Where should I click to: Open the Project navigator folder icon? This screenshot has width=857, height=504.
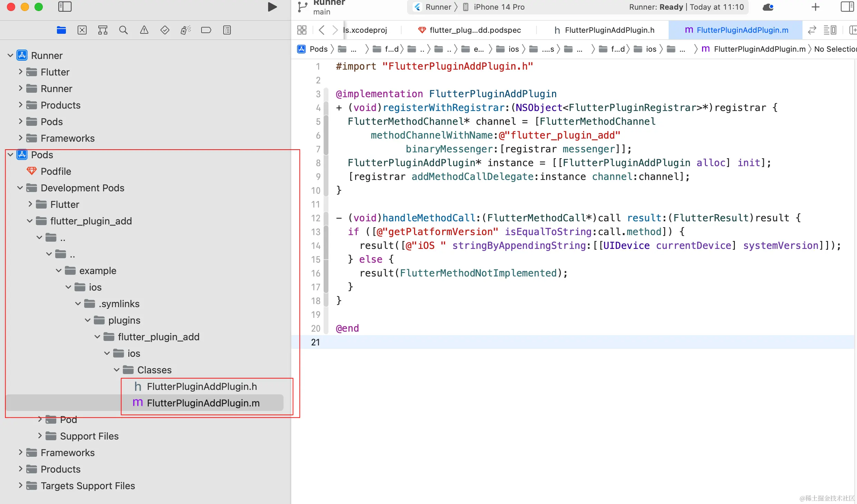tap(61, 30)
